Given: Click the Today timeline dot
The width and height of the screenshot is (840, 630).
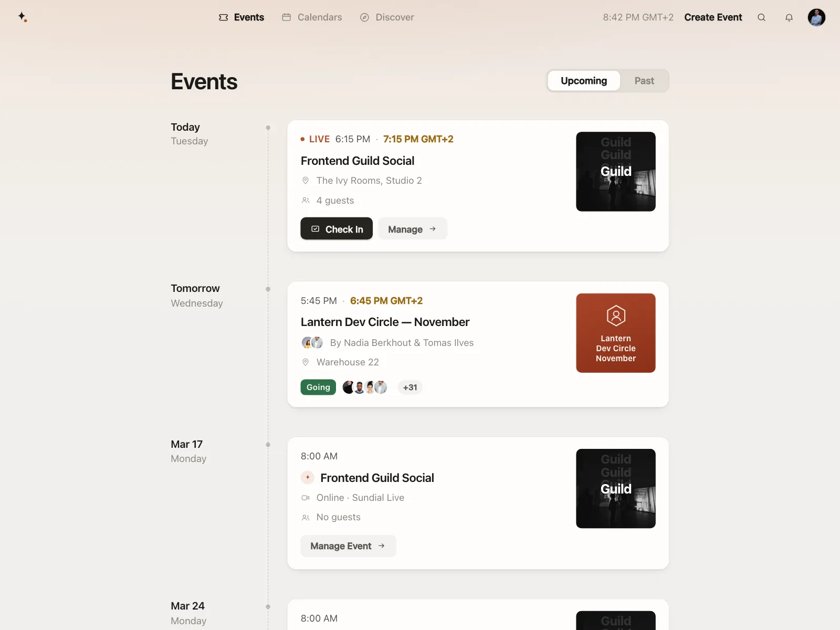Looking at the screenshot, I should coord(268,128).
